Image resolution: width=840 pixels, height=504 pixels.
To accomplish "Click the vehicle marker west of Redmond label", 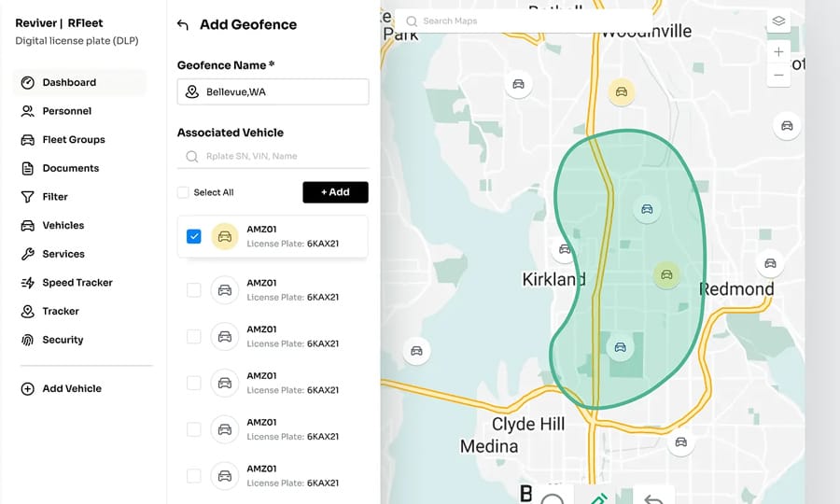I will coord(665,274).
